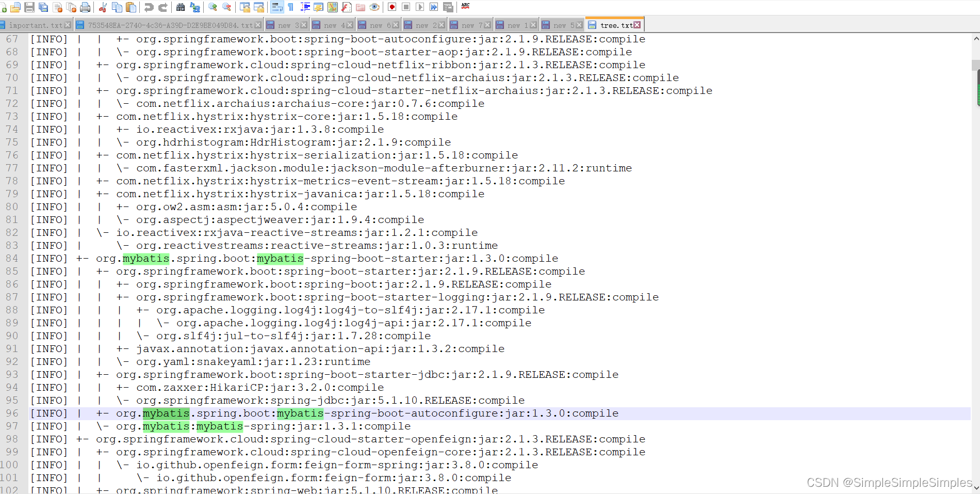Redo the last edit

point(164,7)
